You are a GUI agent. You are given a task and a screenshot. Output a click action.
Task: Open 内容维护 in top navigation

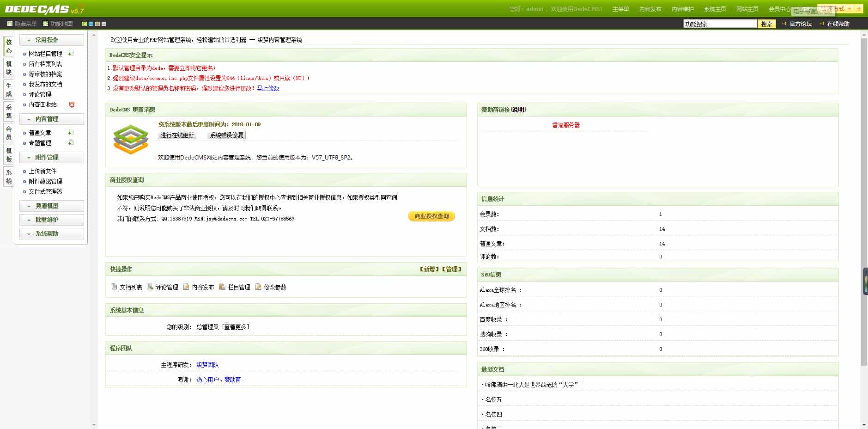(x=682, y=9)
